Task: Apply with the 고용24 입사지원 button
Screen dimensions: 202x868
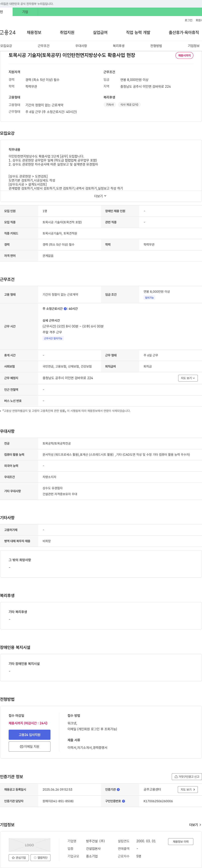Action: pyautogui.click(x=30, y=735)
